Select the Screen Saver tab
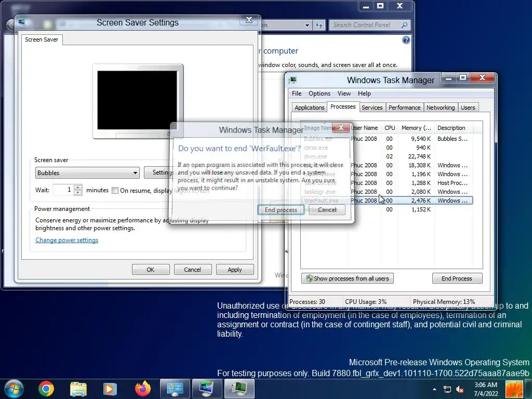This screenshot has width=532, height=399. tap(42, 39)
